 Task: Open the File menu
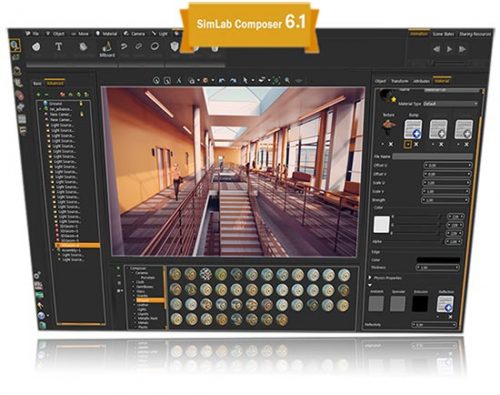coord(33,34)
